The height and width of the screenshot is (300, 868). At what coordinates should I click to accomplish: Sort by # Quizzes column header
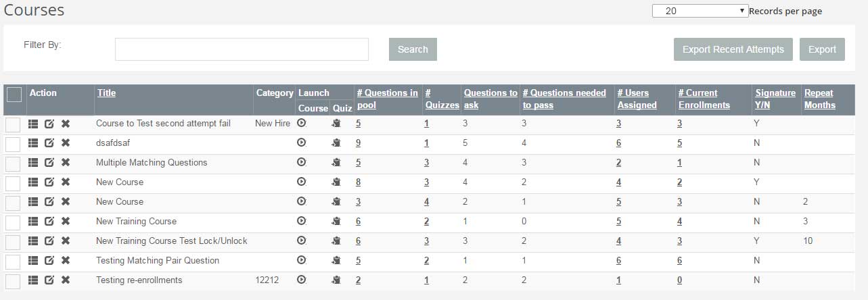(442, 99)
